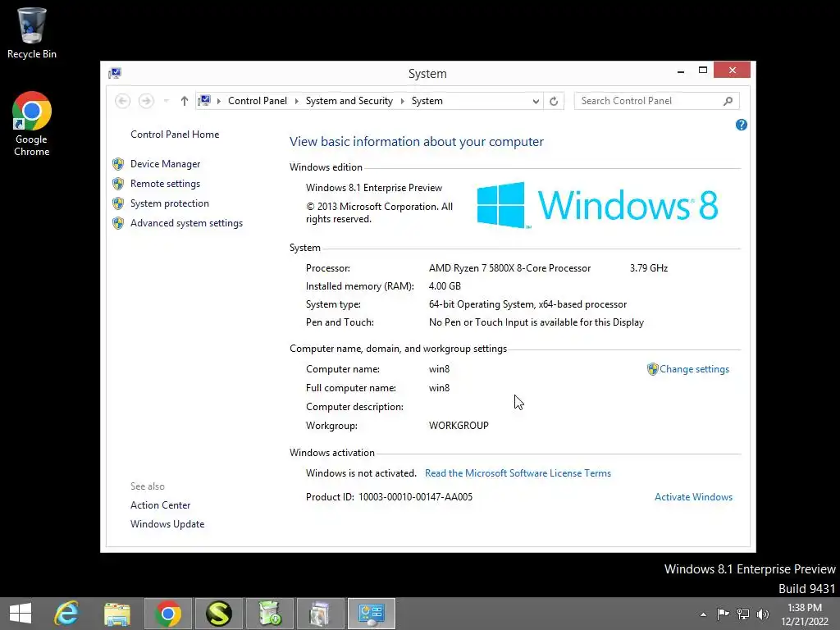840x630 pixels.
Task: Minimize the System window
Action: (x=680, y=71)
